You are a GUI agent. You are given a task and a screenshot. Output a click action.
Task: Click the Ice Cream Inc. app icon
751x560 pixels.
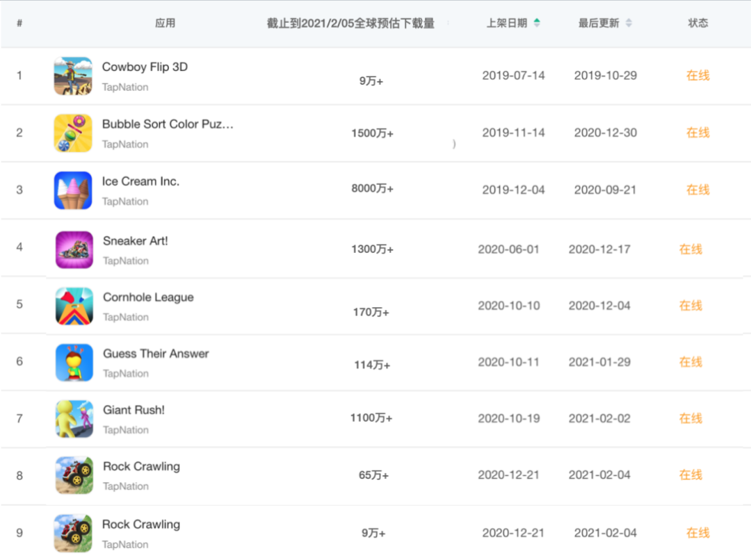pyautogui.click(x=72, y=190)
